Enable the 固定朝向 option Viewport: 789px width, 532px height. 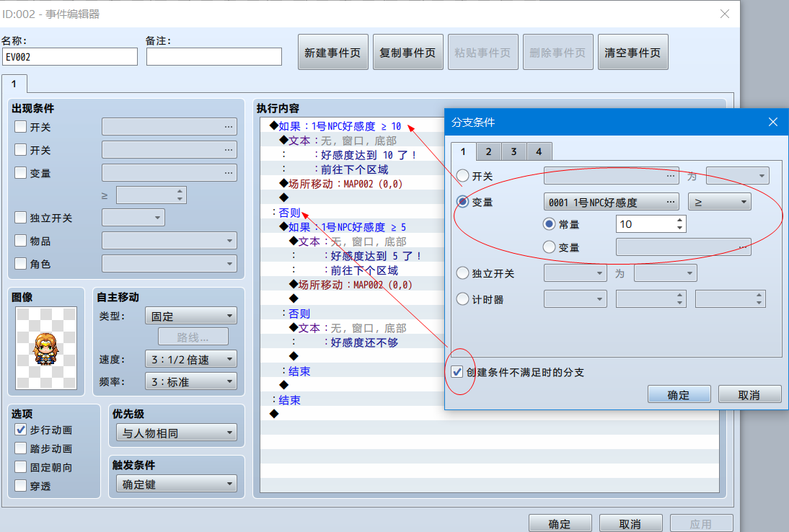click(21, 467)
